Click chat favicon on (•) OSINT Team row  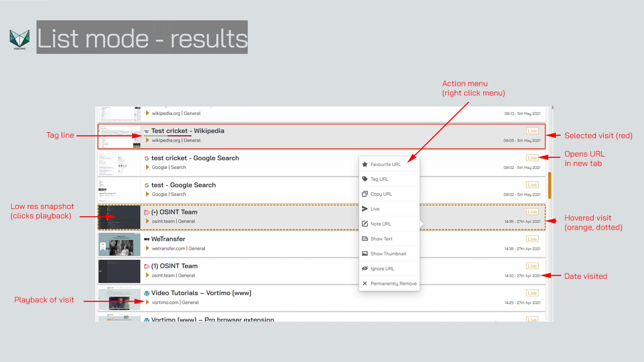pos(147,212)
